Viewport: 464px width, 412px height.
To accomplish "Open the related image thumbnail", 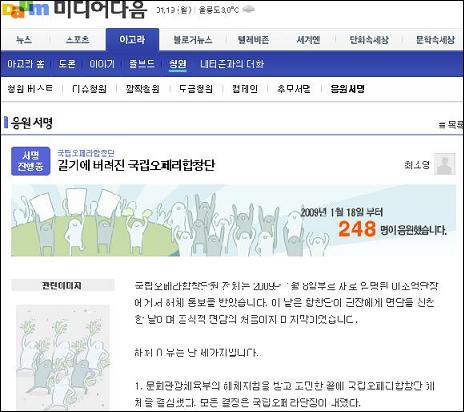I will point(63,357).
